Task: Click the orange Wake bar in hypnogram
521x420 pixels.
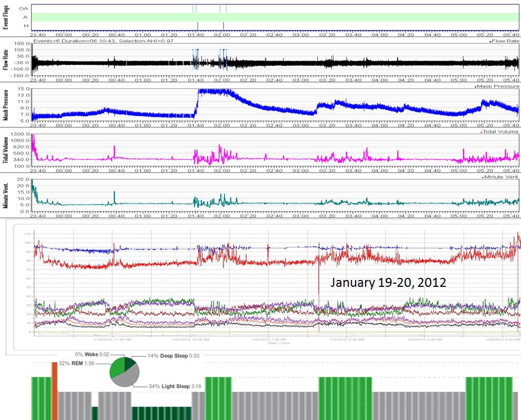Action: click(54, 391)
